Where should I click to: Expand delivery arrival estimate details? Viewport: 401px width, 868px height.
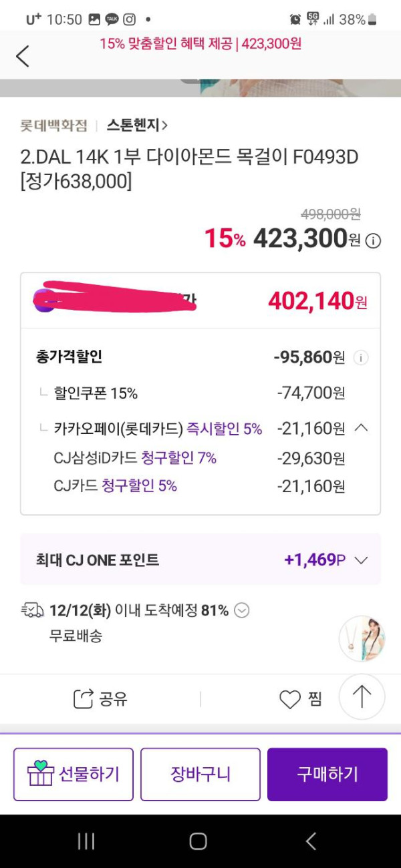(242, 610)
